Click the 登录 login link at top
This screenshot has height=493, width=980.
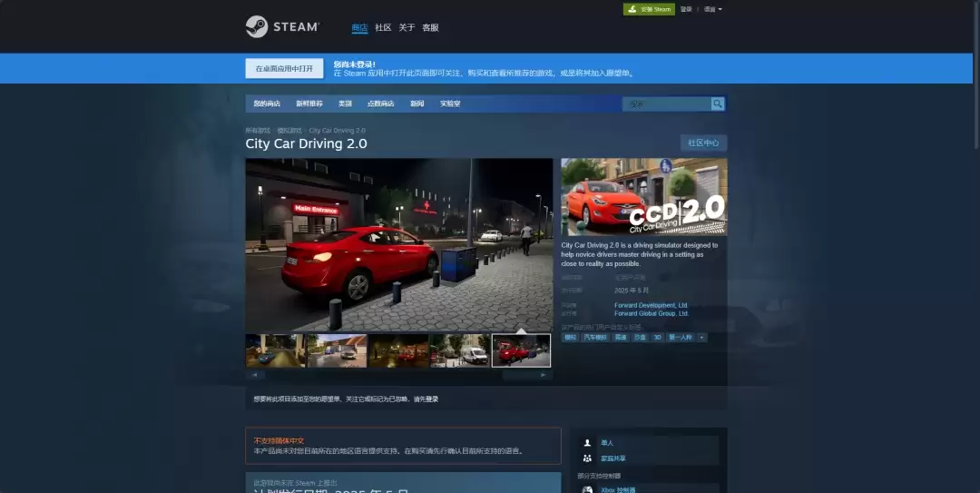[686, 9]
